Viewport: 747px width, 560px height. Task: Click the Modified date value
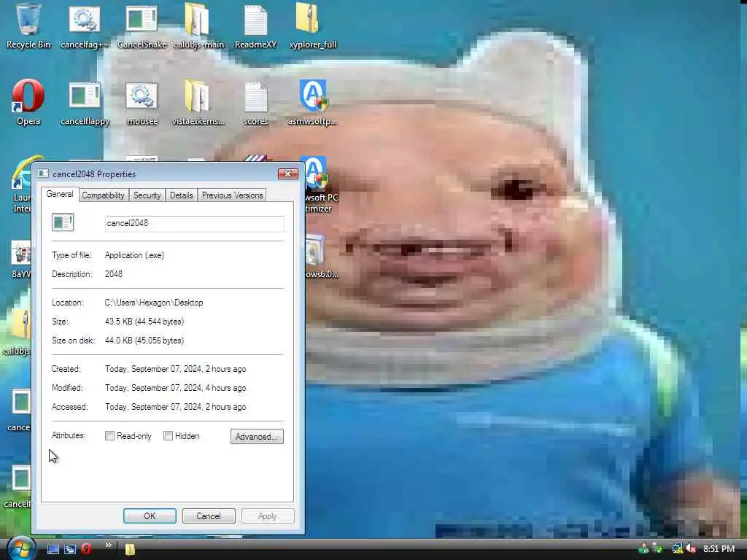(x=175, y=388)
